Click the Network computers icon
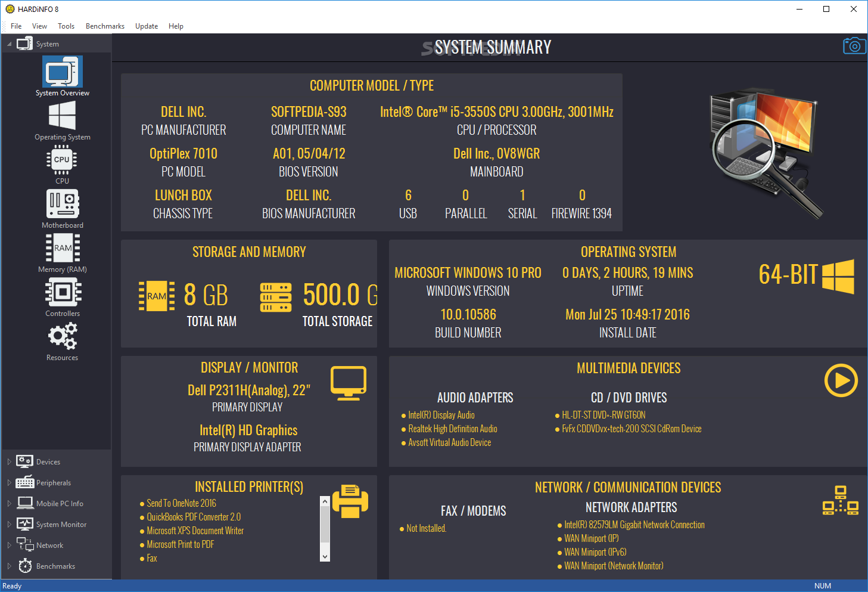Screen dimensions: 868x592 pos(25,544)
